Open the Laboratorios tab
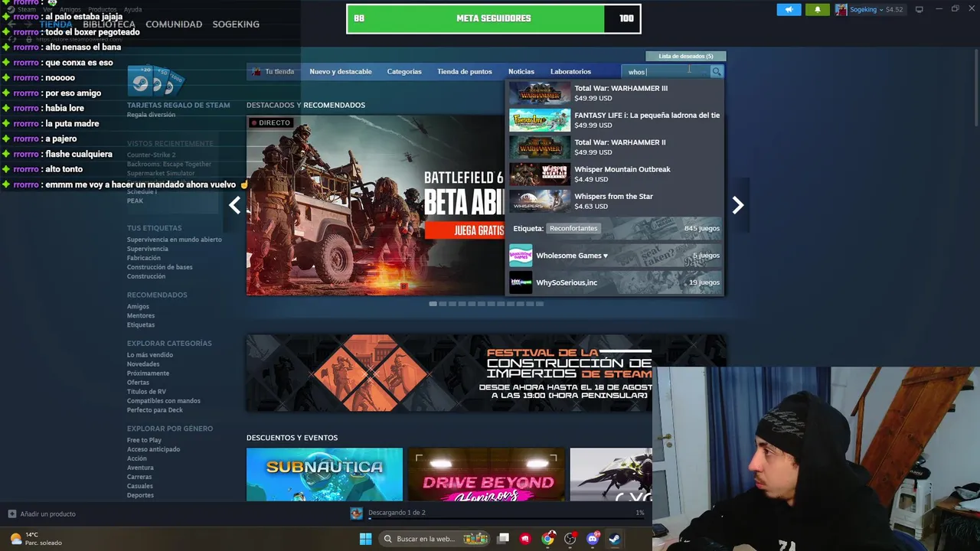The image size is (980, 551). click(x=570, y=71)
